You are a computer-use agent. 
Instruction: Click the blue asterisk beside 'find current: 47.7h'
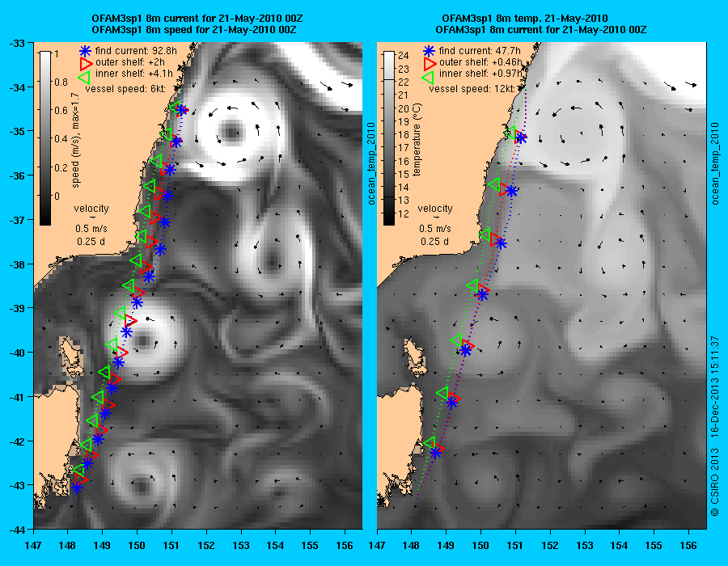[429, 51]
